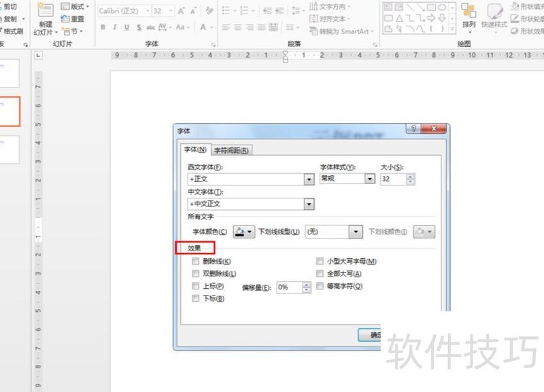544x392 pixels.
Task: Click the Clear All Formatting eraser icon
Action: click(x=209, y=11)
